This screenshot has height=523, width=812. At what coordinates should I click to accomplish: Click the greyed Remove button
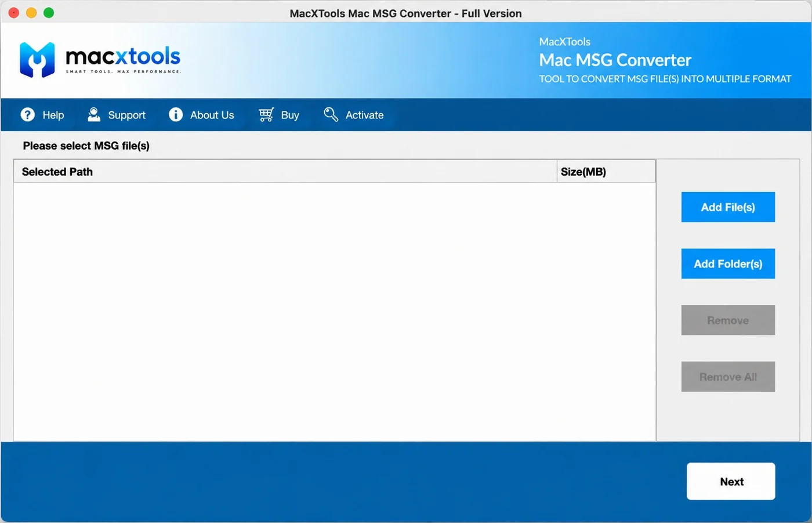[728, 320]
